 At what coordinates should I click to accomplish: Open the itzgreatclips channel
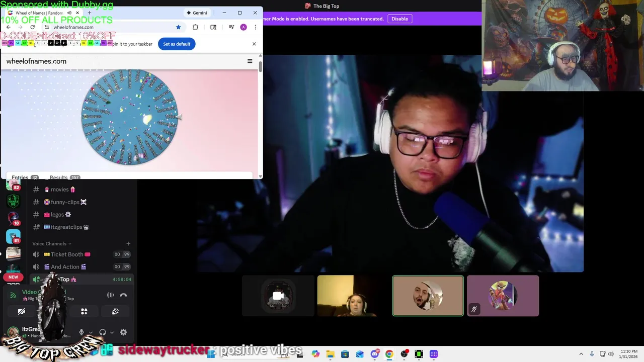coord(81,227)
